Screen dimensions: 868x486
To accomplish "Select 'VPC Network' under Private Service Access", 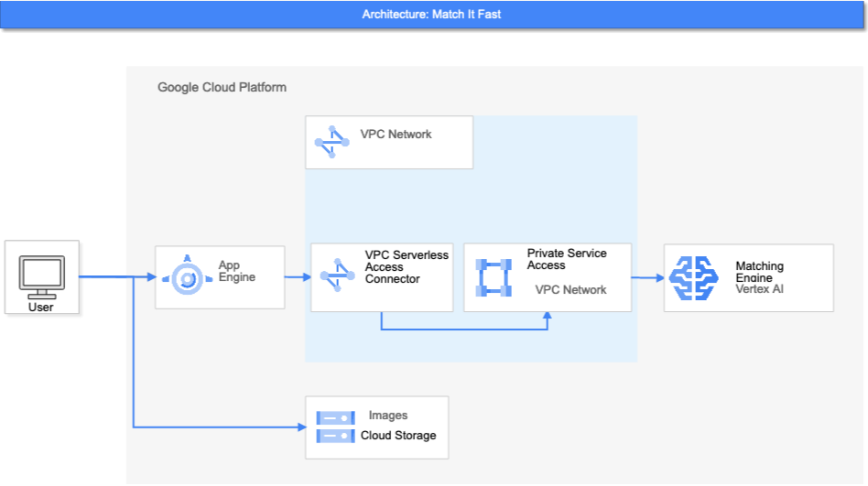I will pos(570,289).
